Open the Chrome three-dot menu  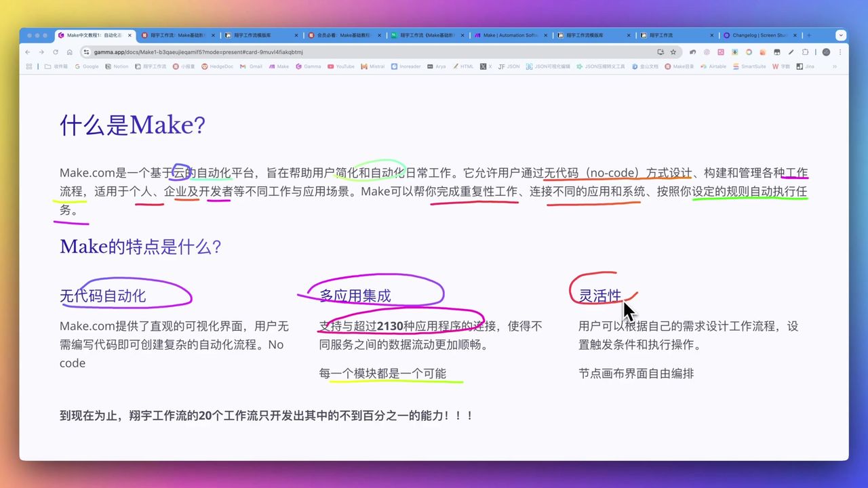(840, 52)
